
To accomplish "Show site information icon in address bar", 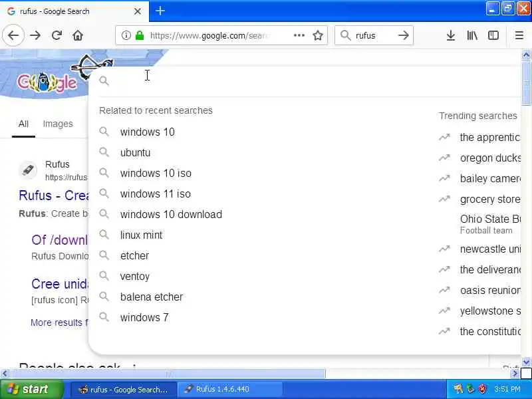I will coord(126,35).
